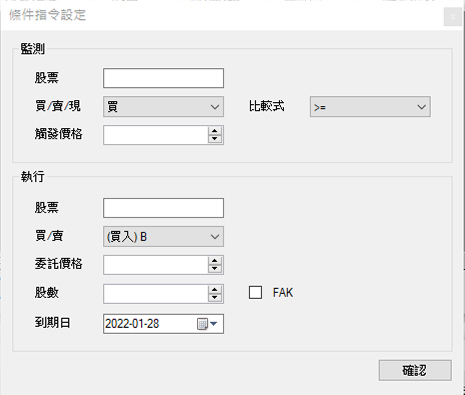Image resolution: width=465 pixels, height=395 pixels.
Task: Increase 觸發價格 with the up arrow
Action: coord(215,131)
